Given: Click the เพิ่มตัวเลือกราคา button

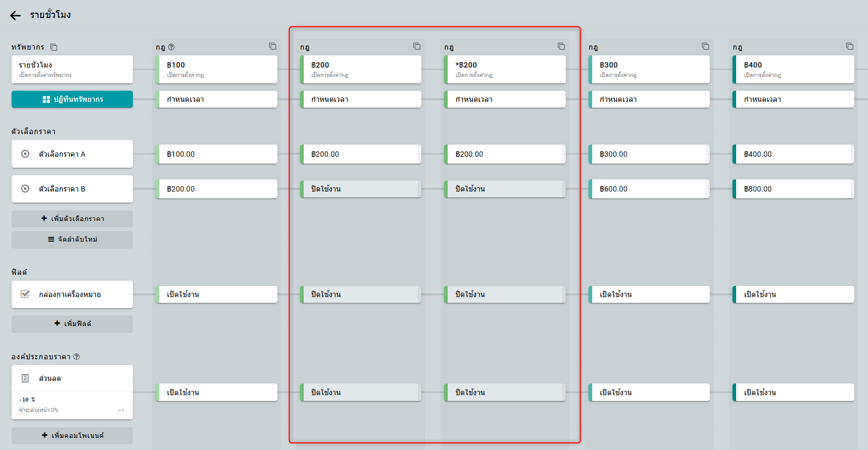Looking at the screenshot, I should click(x=72, y=218).
